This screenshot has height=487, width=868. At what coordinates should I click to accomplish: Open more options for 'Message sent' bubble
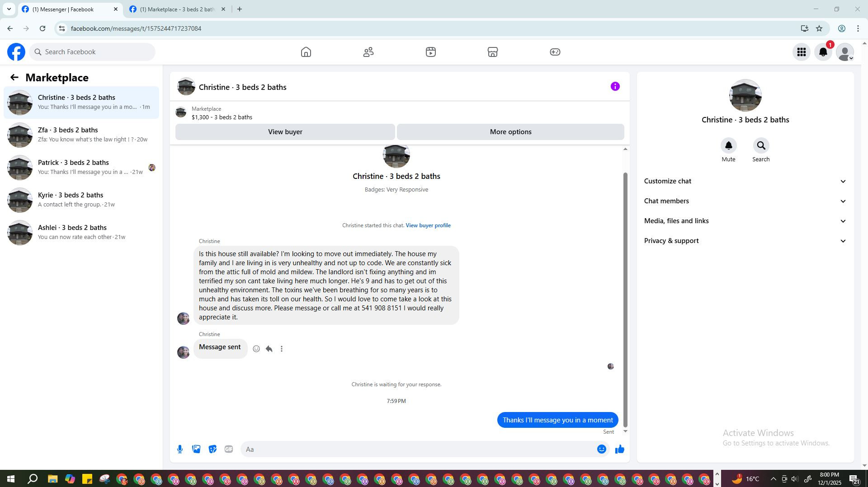click(x=282, y=349)
